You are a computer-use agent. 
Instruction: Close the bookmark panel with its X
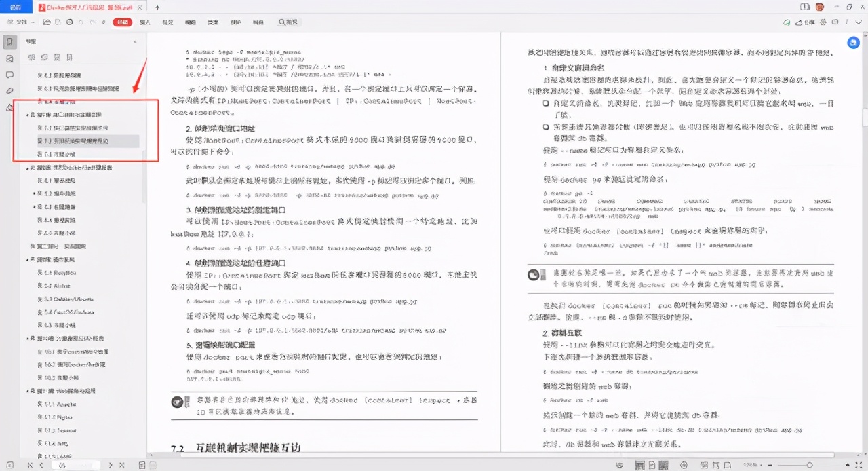135,42
